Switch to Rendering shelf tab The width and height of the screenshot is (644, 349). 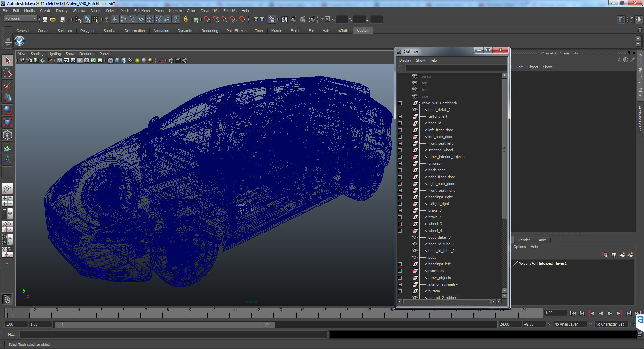tap(210, 31)
